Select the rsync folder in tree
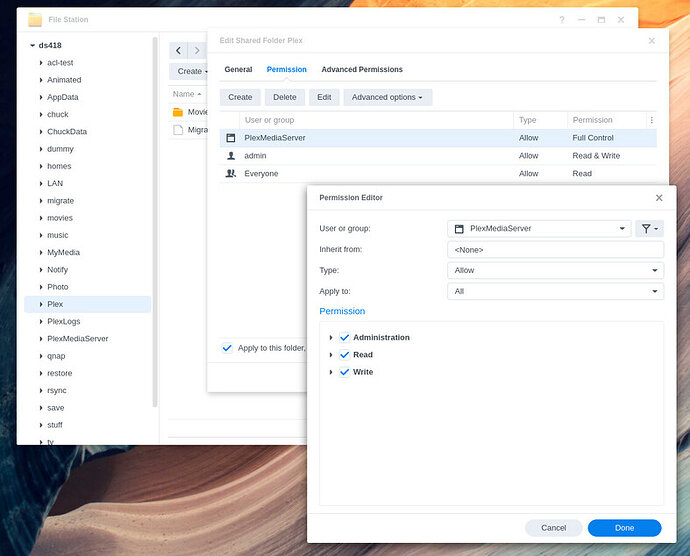The image size is (690, 556). (x=57, y=390)
